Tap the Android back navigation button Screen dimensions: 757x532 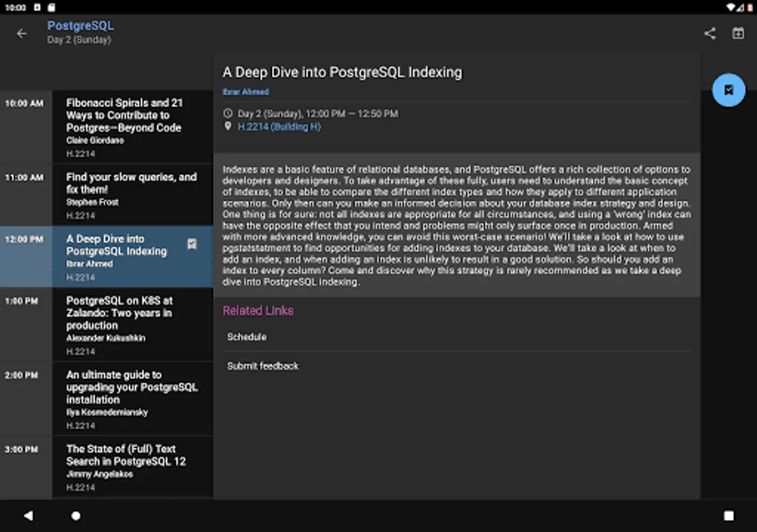(28, 515)
